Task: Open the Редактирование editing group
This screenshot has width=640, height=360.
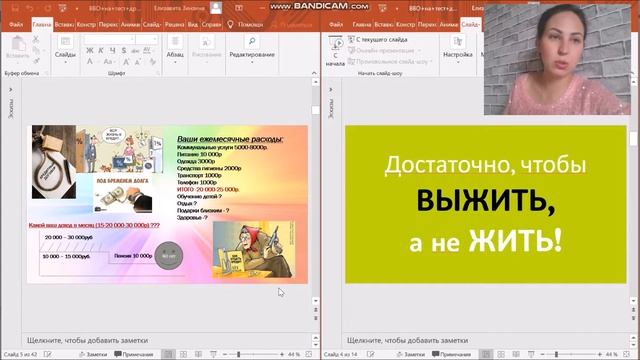Action: click(252, 50)
